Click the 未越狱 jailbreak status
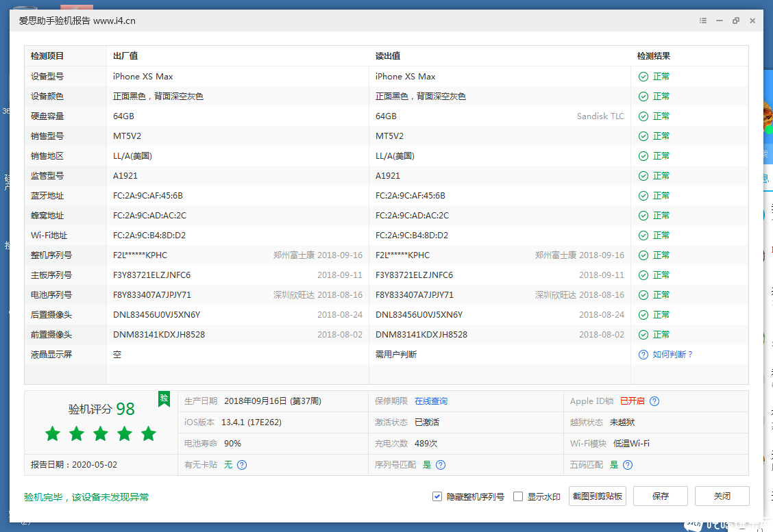 (622, 422)
